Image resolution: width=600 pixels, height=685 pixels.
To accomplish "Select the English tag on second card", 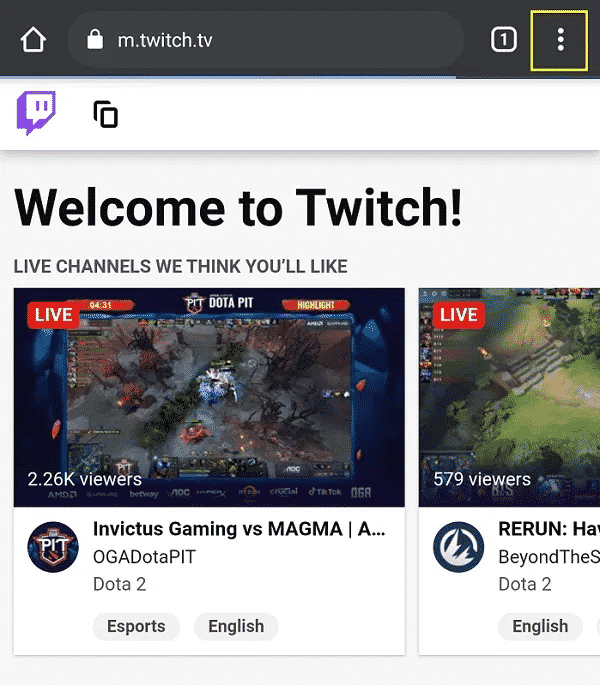I will (x=540, y=626).
